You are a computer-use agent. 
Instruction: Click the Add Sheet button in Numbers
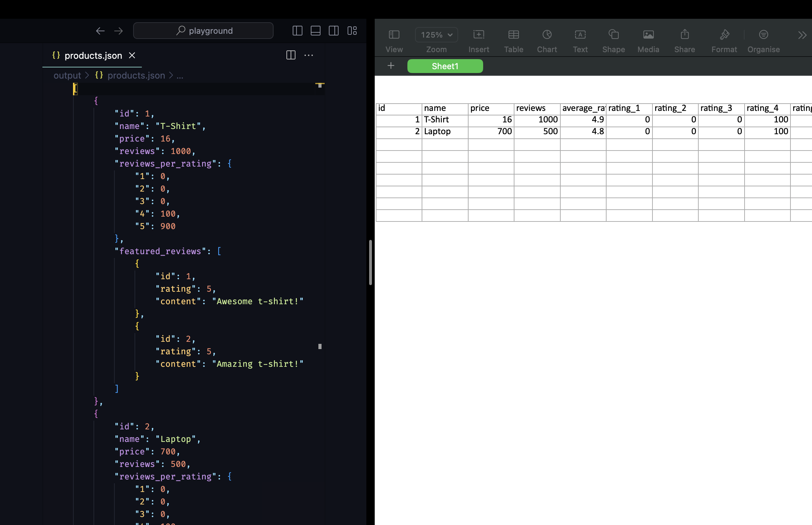390,66
